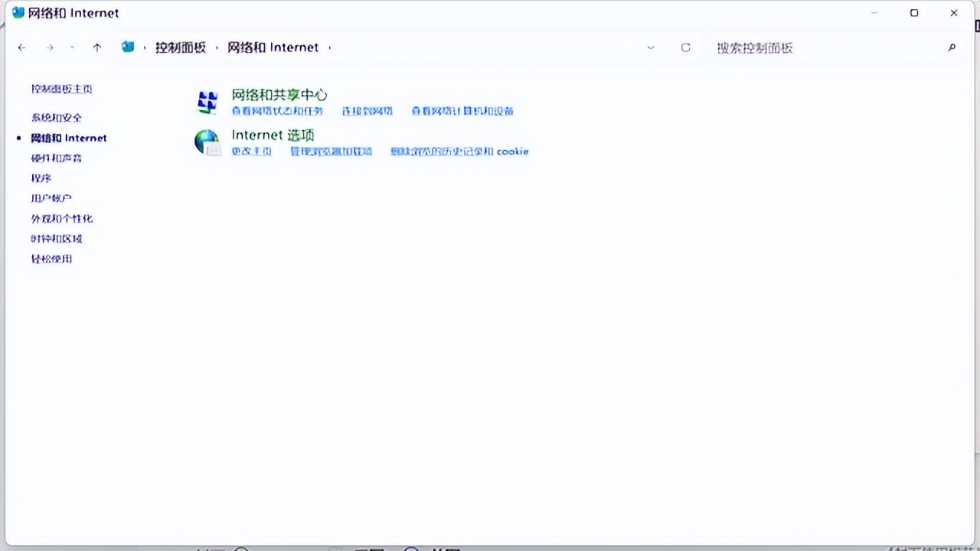Viewport: 980px width, 551px height.
Task: Expand the breadcrumb arrow after 网络和 Internet
Action: click(x=329, y=47)
